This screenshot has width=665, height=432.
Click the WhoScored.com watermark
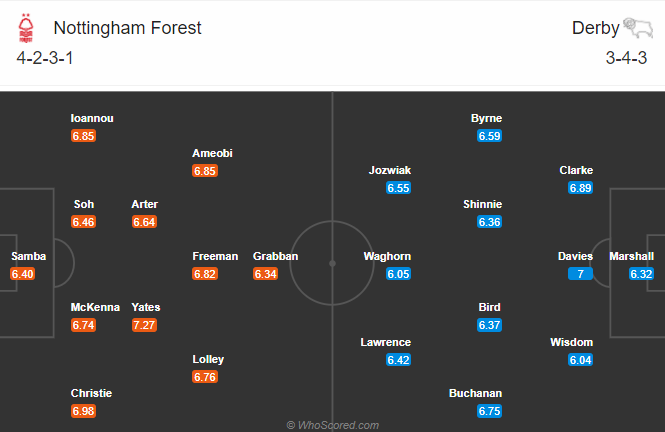332,425
